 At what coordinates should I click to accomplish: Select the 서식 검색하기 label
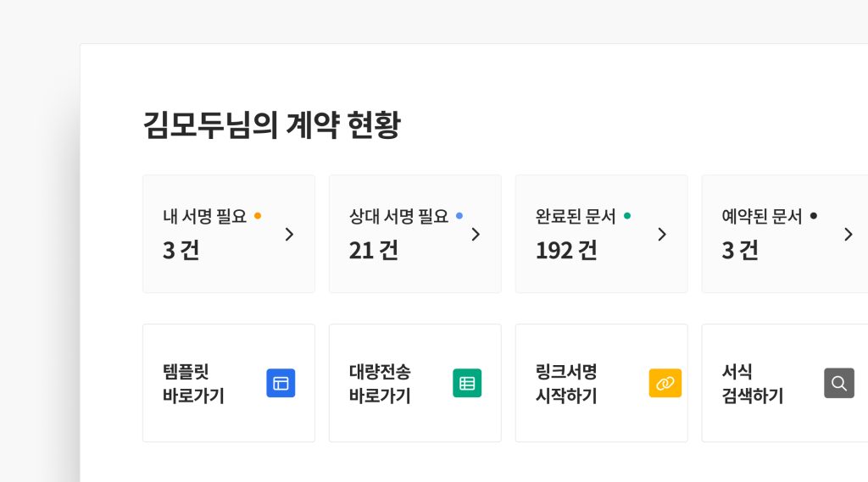[752, 384]
